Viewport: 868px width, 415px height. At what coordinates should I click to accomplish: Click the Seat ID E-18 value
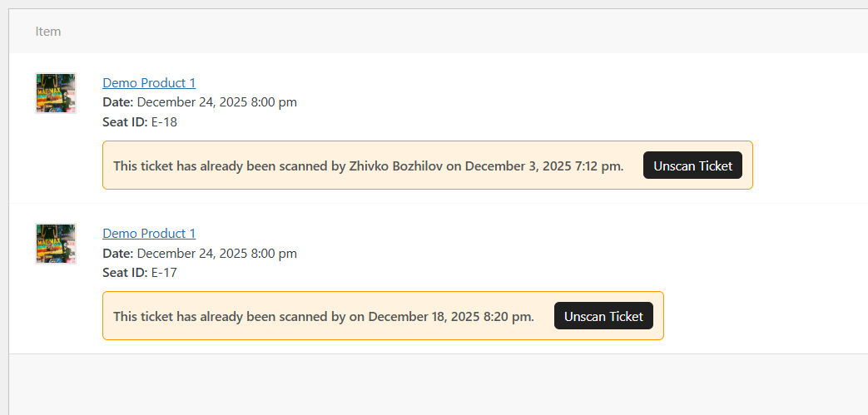164,122
